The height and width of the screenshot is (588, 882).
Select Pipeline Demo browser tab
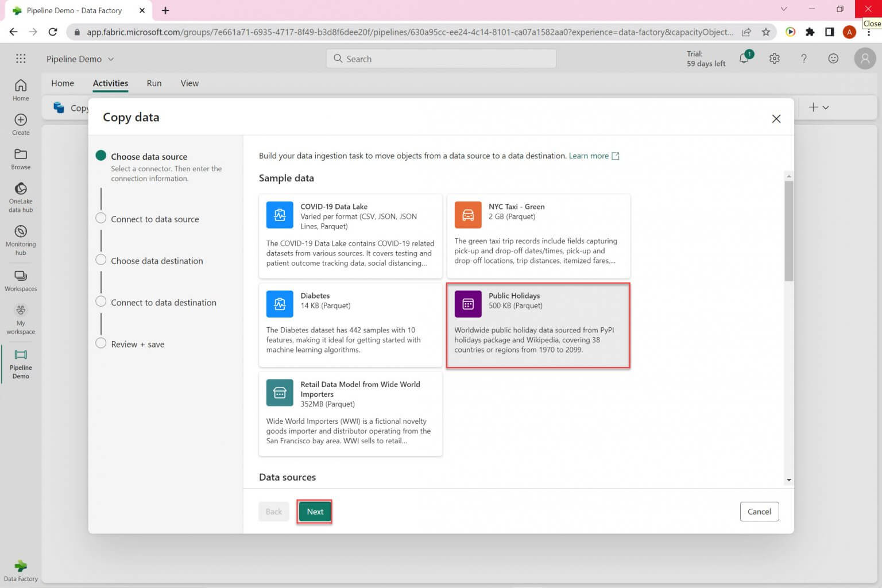click(78, 10)
